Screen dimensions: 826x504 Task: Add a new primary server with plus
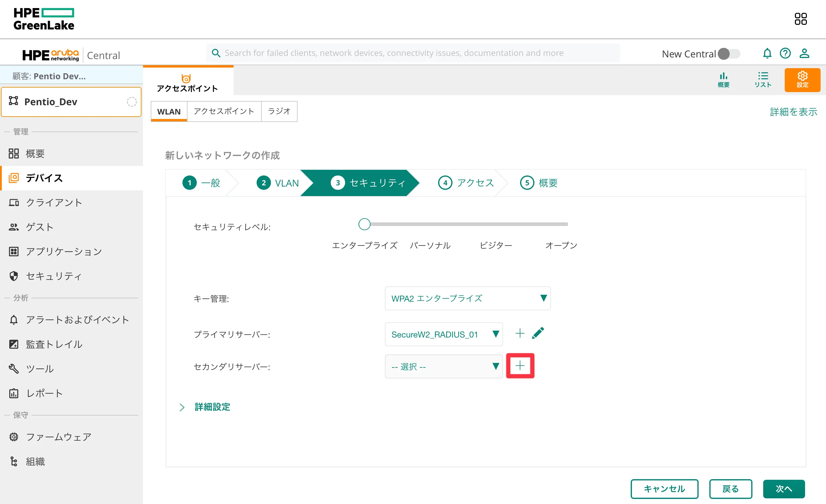[519, 333]
